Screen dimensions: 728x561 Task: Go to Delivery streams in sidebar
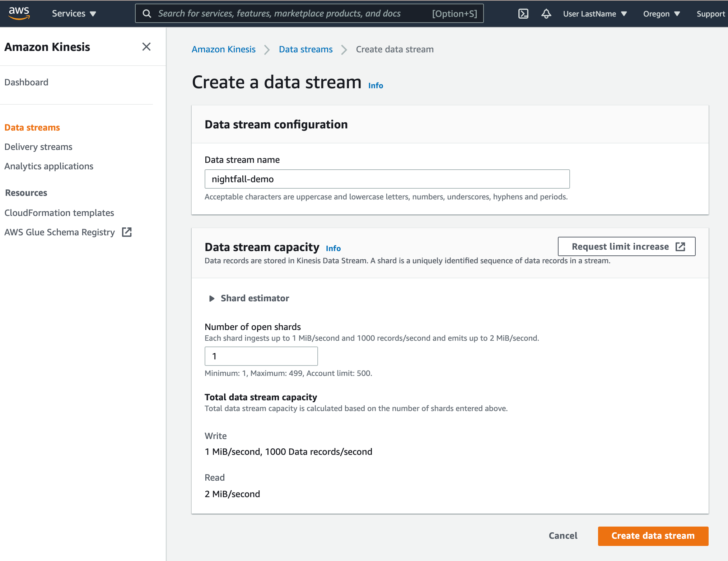point(38,147)
